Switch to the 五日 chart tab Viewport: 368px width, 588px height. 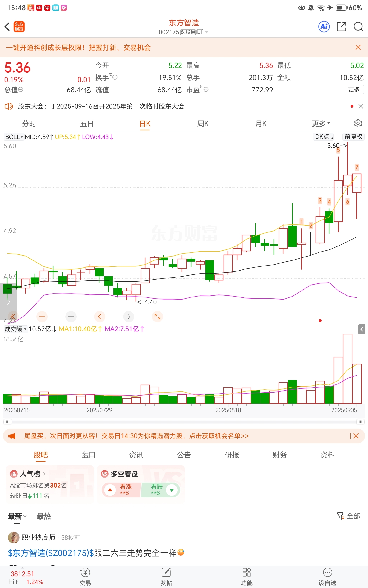87,124
